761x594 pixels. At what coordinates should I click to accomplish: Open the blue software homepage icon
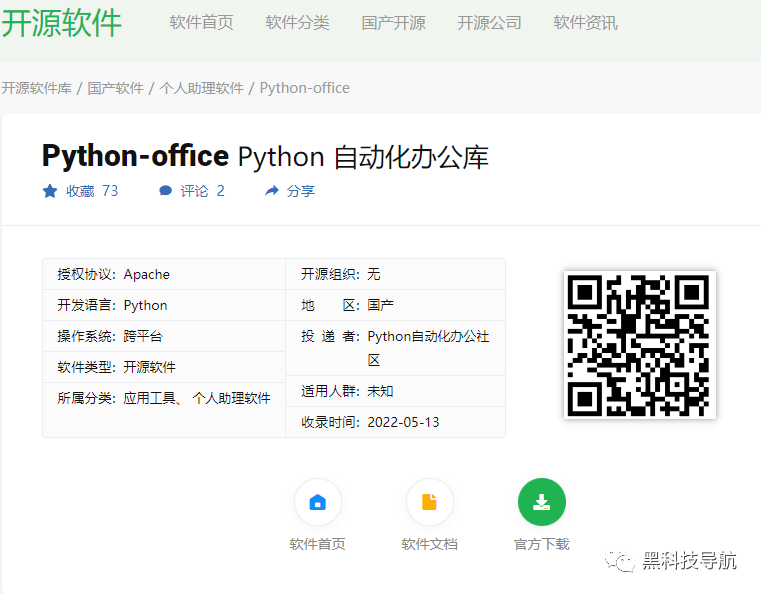(x=318, y=502)
